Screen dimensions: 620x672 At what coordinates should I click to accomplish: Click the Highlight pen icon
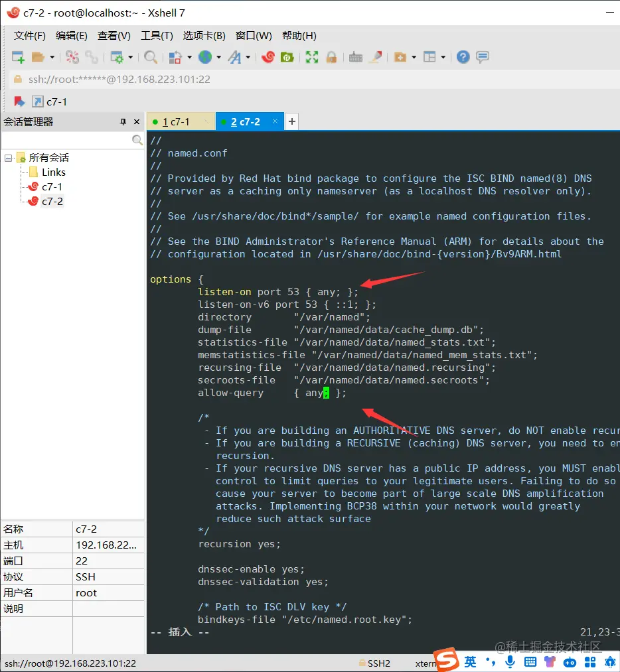(x=376, y=57)
